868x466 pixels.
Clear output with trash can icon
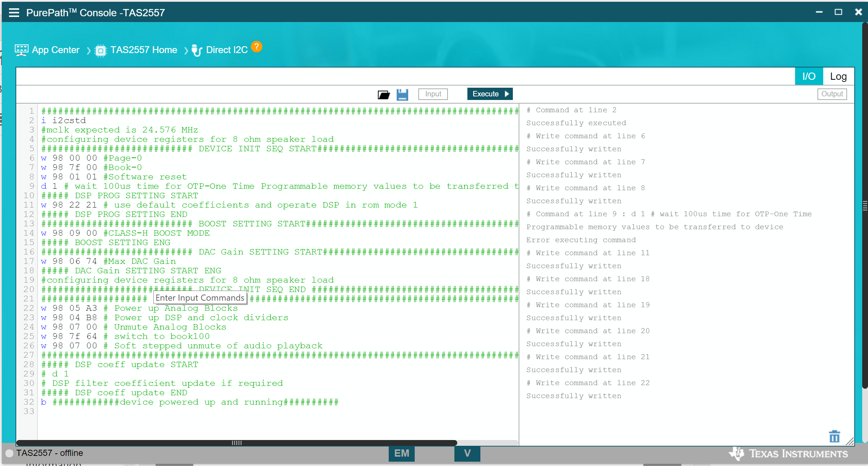[x=834, y=436]
